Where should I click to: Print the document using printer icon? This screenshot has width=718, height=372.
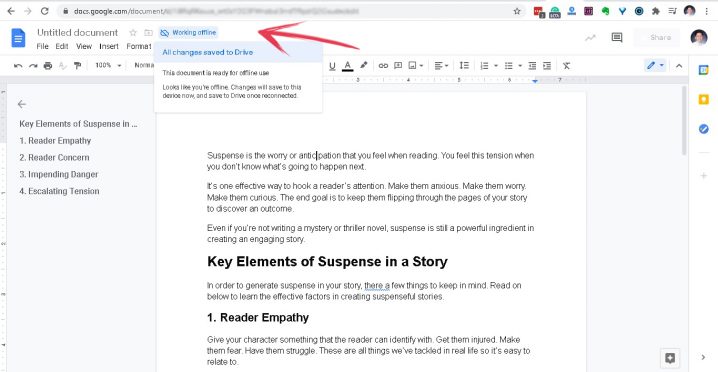48,66
